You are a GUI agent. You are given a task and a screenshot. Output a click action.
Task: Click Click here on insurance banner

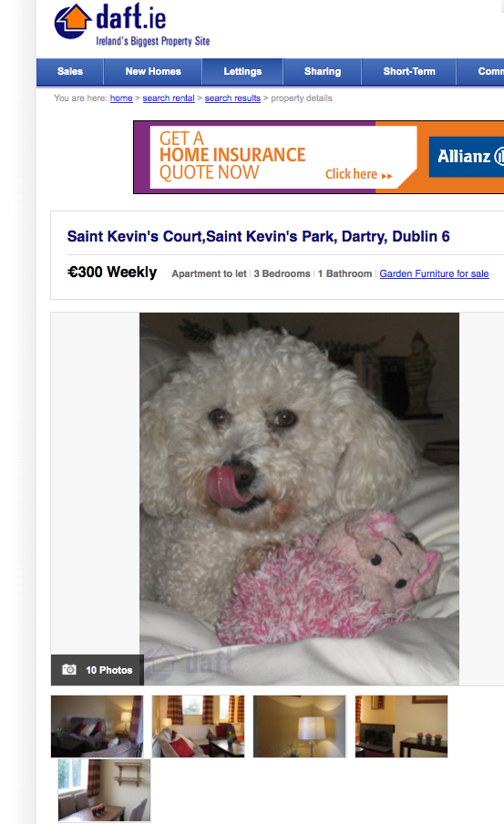point(358,174)
